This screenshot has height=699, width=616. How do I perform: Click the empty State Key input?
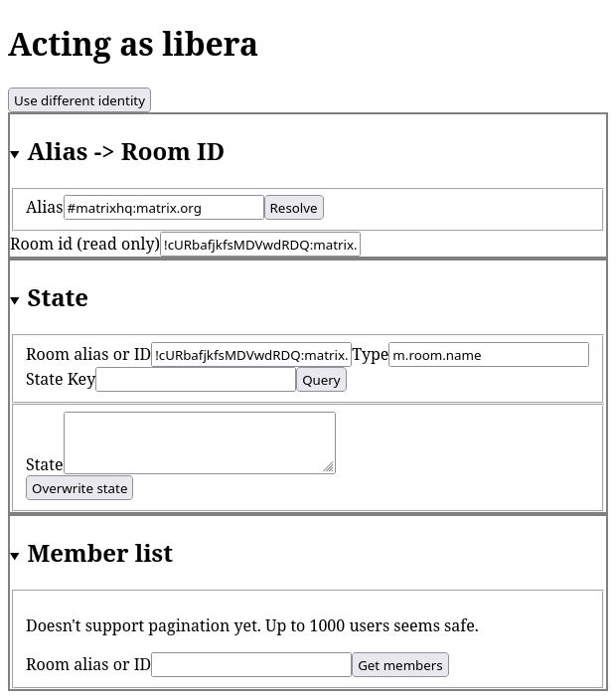196,379
